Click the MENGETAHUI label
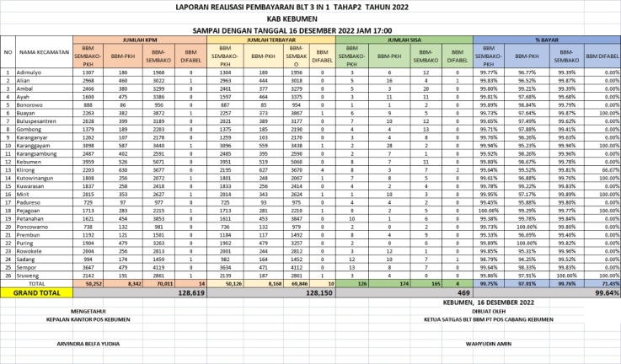The height and width of the screenshot is (364, 621). [88, 311]
